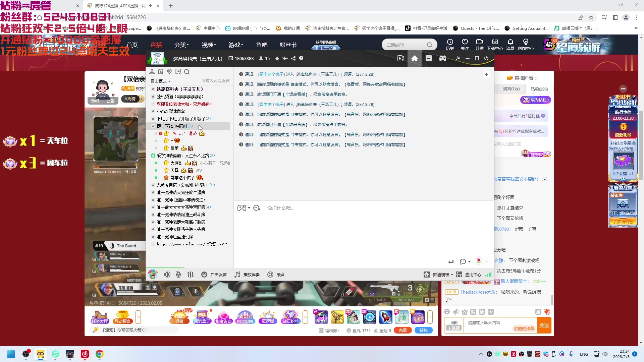The width and height of the screenshot is (644, 362).
Task: Open the game controller icon in YY header
Action: [x=443, y=58]
